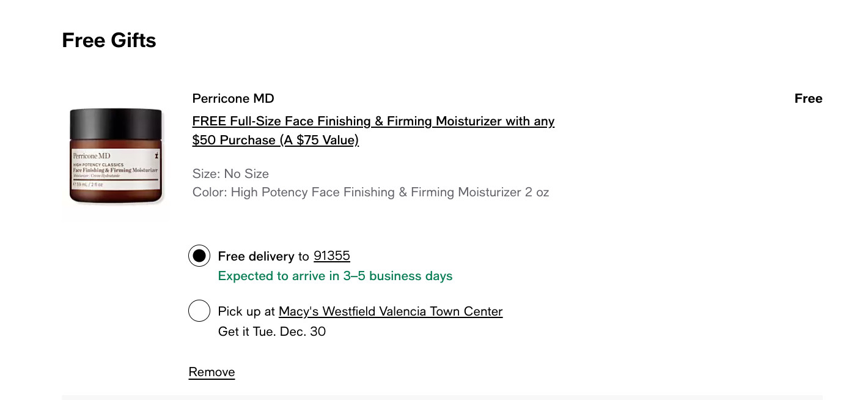Click the "Get it Tue. Dec. 30" text

tap(271, 331)
